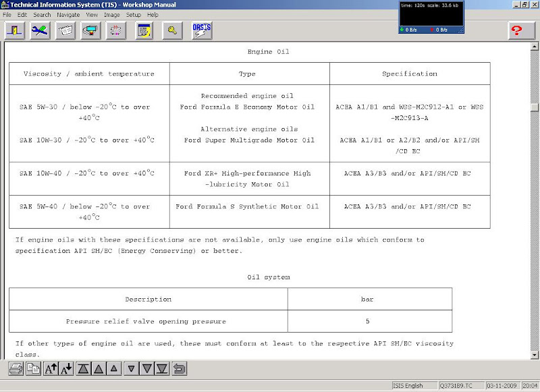Open the Image menu
This screenshot has height=392, width=540.
(112, 15)
